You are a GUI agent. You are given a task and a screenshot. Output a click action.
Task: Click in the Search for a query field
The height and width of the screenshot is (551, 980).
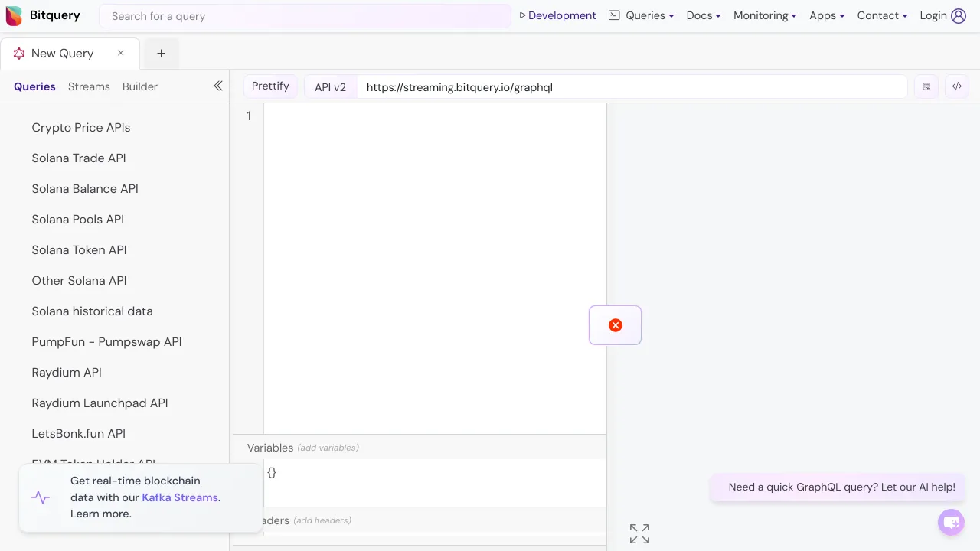click(305, 16)
